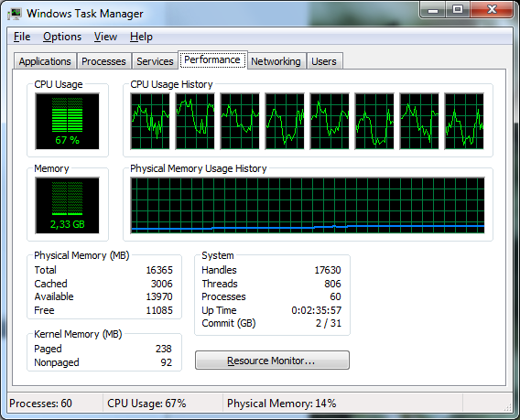The image size is (520, 420).
Task: Open the Help menu
Action: tap(141, 37)
